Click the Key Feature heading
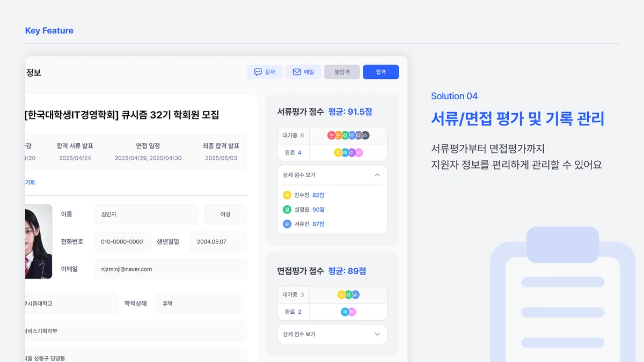Image resolution: width=644 pixels, height=362 pixels. tap(49, 31)
